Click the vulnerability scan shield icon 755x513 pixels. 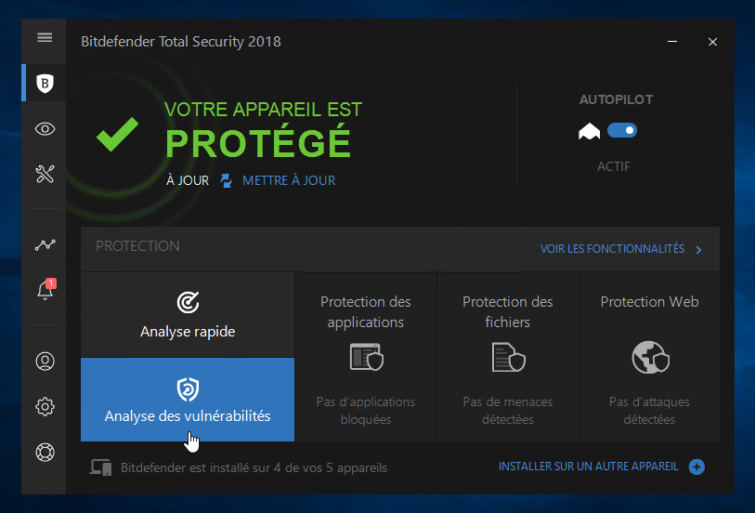tap(188, 389)
